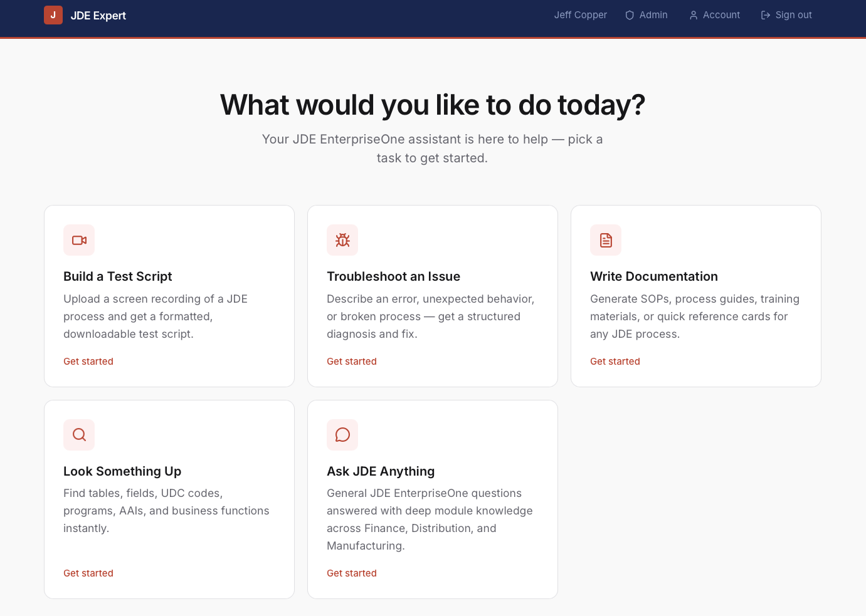Click the Jeff Copper user name
Screen dimensions: 866x616
point(580,15)
